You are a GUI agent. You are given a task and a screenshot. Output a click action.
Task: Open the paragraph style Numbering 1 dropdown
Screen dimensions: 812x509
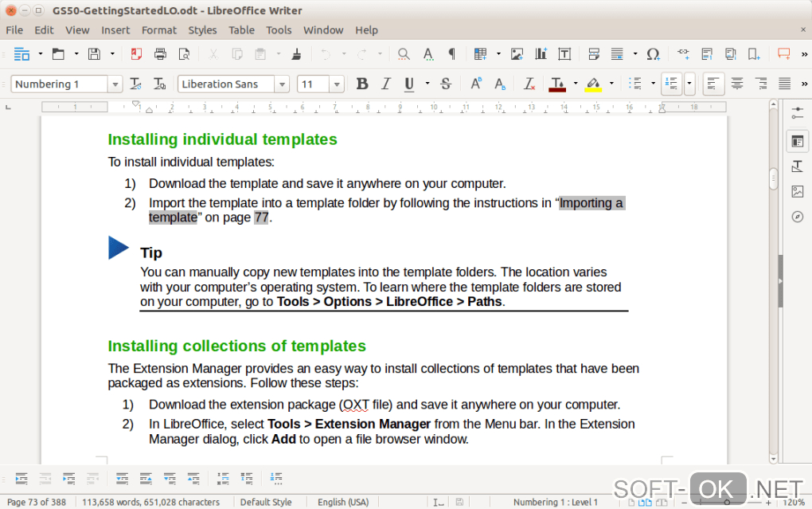point(115,84)
